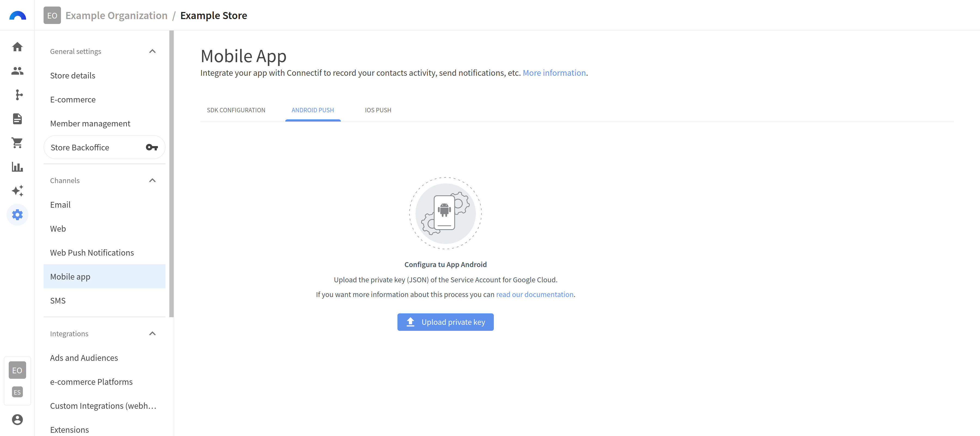The image size is (980, 436).
Task: Click the Example Store breadcrumb
Action: click(x=213, y=16)
